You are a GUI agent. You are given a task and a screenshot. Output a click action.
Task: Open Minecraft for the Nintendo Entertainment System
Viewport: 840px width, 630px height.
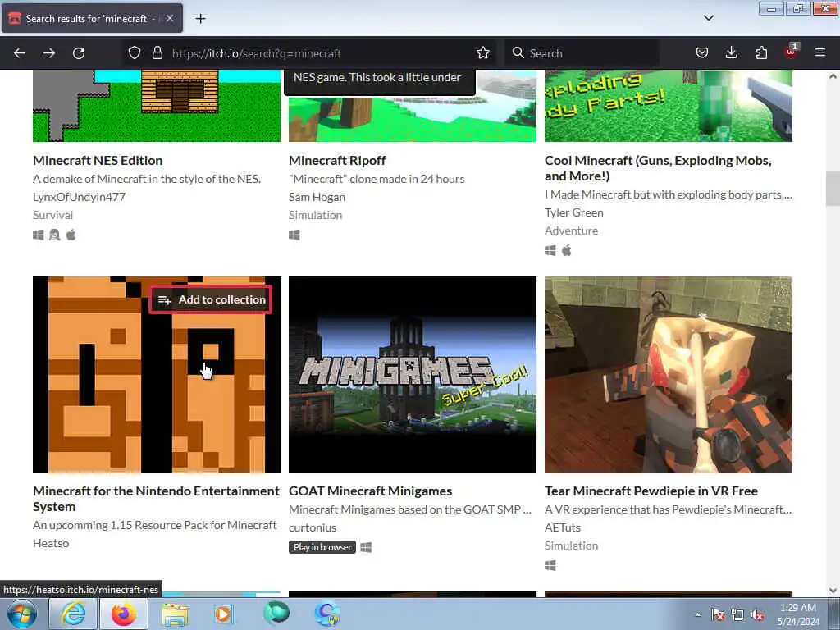tap(156, 498)
